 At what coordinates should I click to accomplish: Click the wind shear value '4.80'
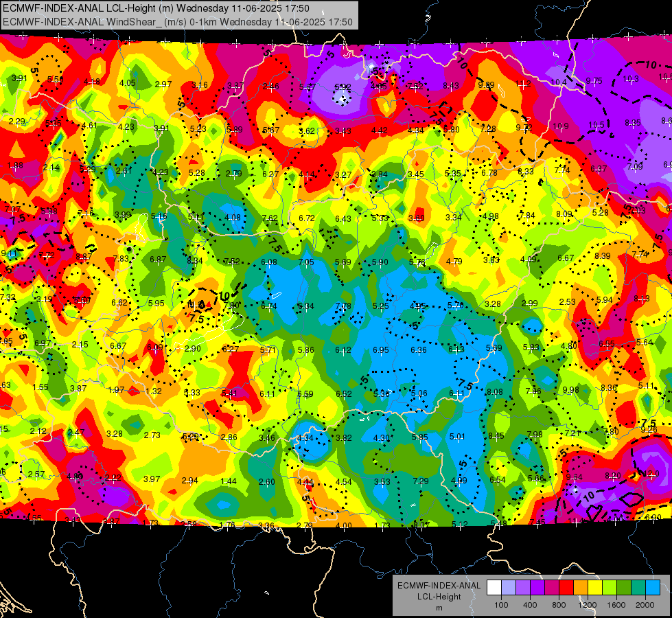coord(569,345)
